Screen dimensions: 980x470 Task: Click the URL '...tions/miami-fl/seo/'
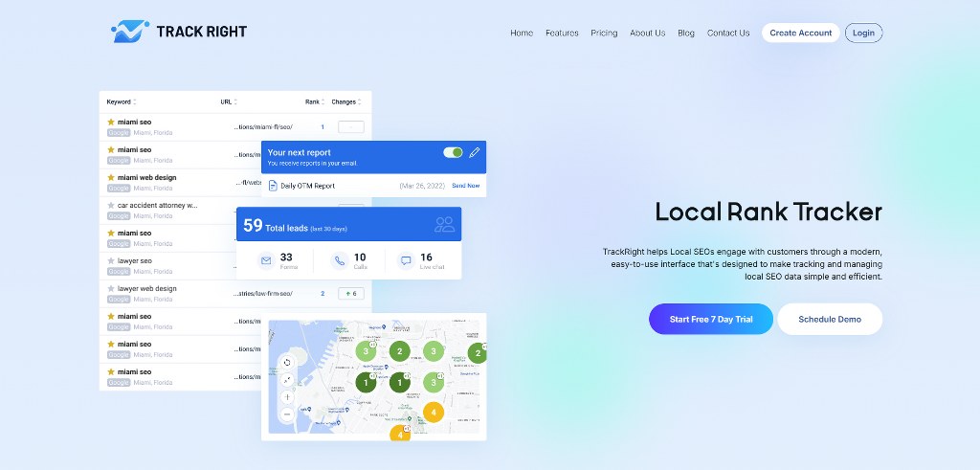click(263, 127)
